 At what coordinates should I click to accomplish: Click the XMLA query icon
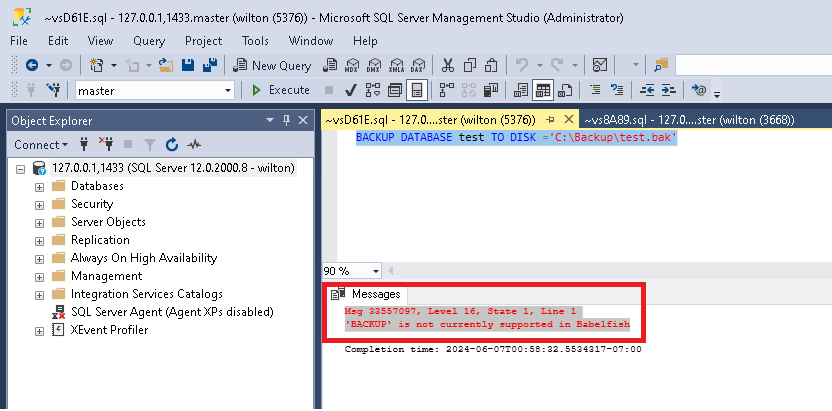(x=396, y=65)
